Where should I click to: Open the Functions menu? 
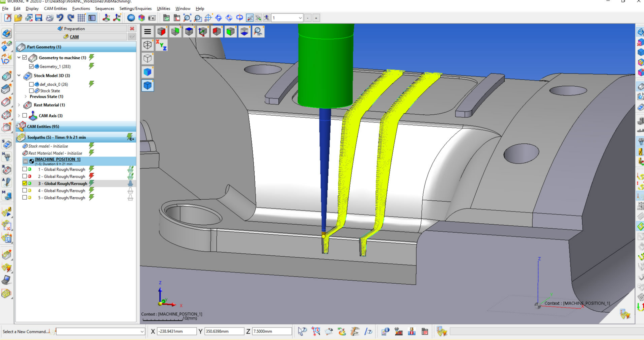coord(81,8)
